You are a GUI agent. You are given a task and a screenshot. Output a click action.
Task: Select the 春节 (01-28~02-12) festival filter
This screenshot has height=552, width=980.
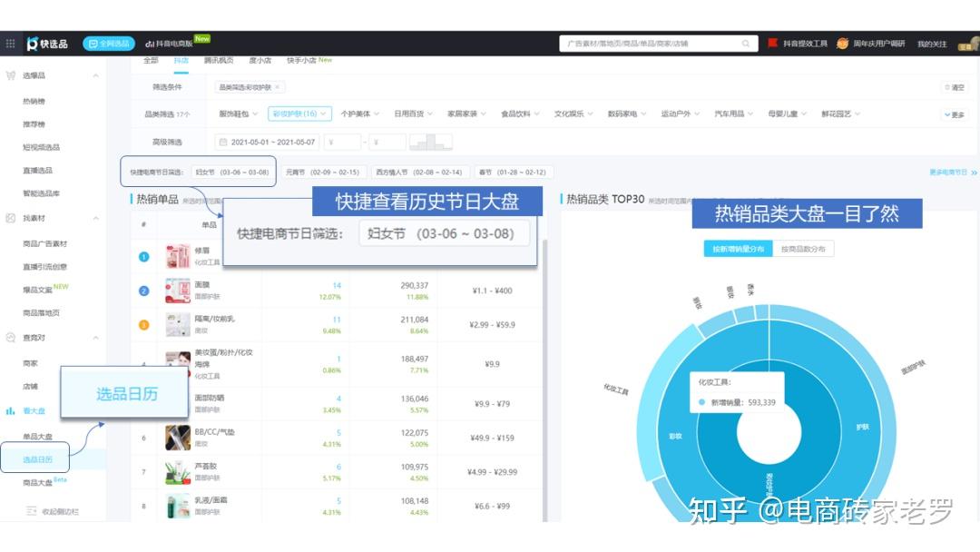(x=513, y=172)
